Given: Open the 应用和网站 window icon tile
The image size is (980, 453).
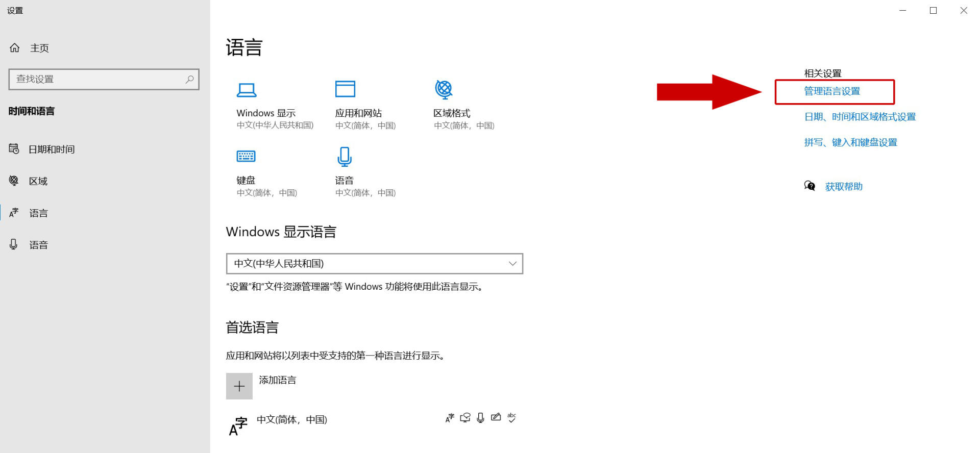Looking at the screenshot, I should pos(345,89).
